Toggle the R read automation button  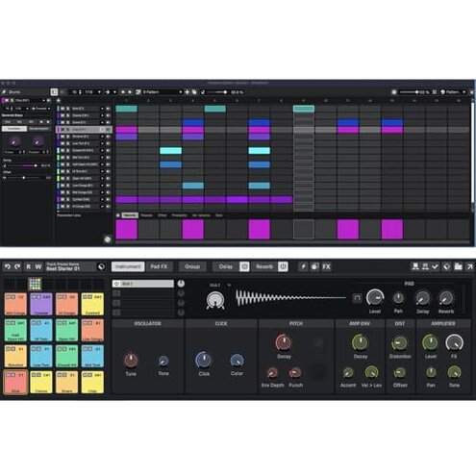point(29,266)
